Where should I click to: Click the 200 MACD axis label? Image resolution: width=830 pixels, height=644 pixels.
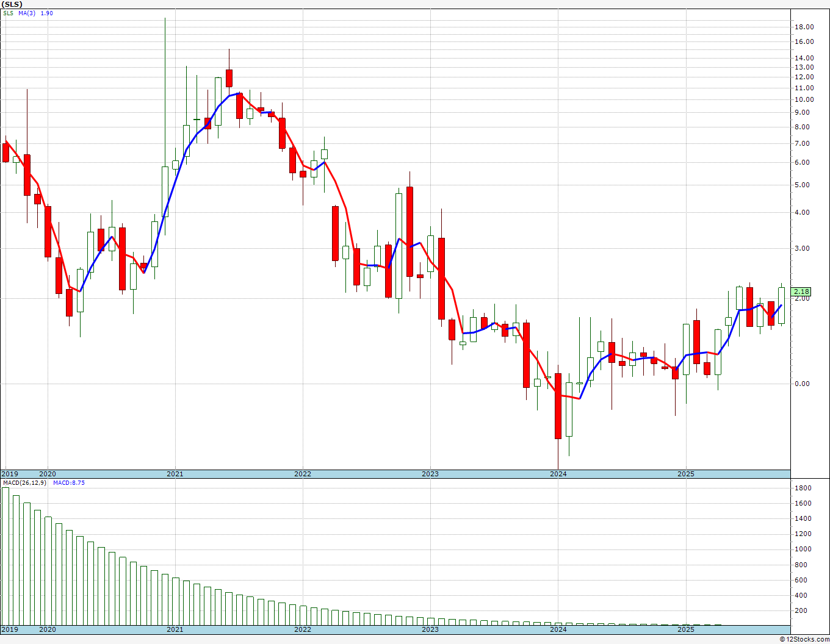coord(801,610)
